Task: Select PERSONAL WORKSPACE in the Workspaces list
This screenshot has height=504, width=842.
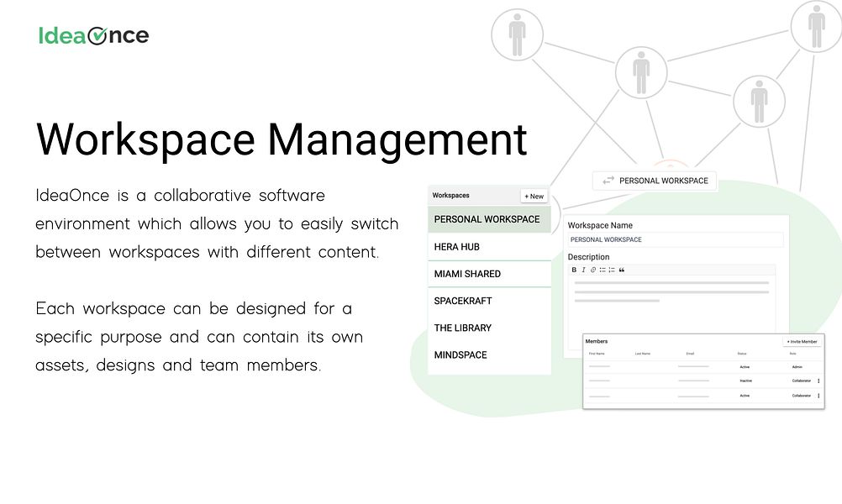Action: coord(489,219)
